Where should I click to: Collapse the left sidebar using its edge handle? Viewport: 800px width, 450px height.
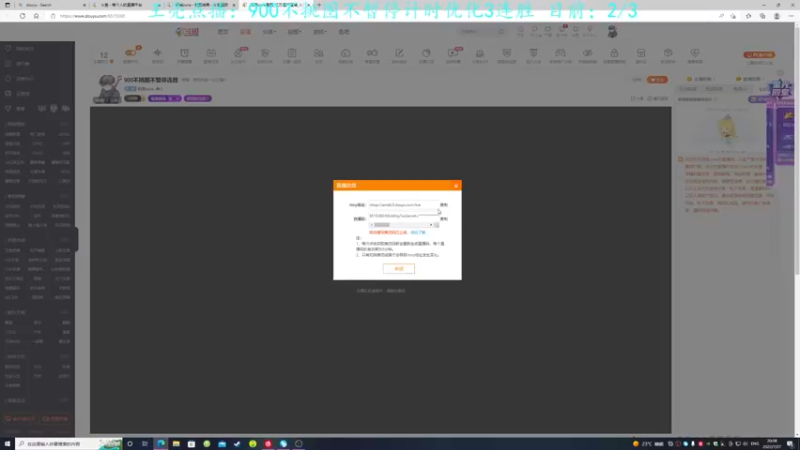[77, 239]
